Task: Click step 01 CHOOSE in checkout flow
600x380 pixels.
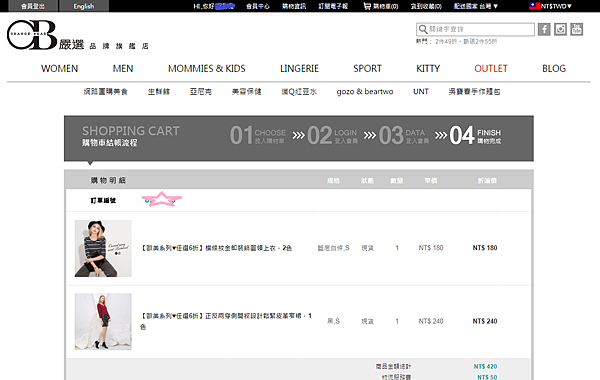Action: coord(258,135)
